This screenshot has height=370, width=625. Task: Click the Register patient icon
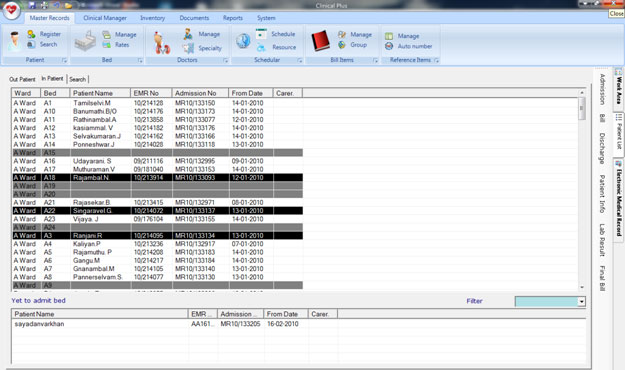coord(31,34)
